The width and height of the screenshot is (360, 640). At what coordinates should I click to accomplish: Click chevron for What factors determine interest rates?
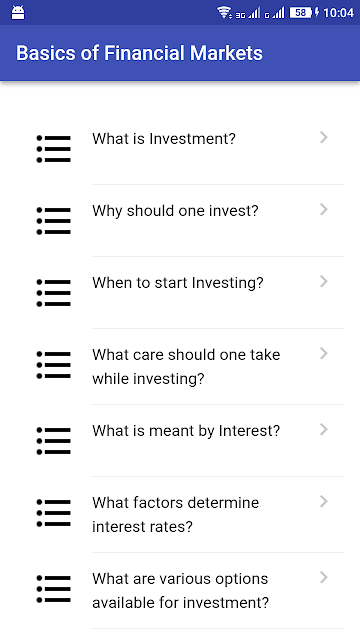tap(324, 501)
